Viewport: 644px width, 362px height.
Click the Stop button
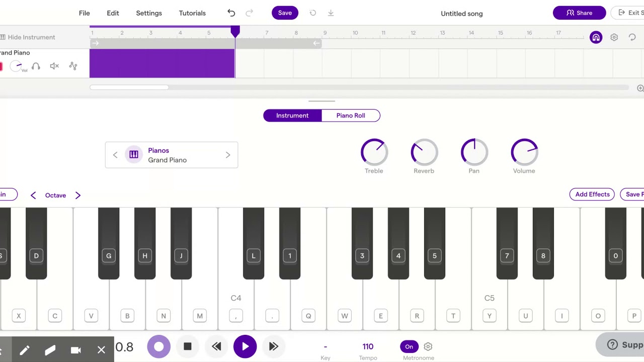188,346
